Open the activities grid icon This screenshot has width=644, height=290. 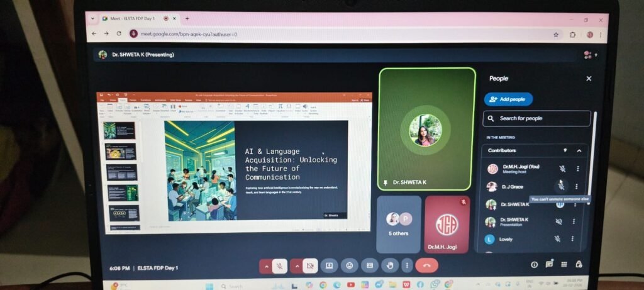564,265
